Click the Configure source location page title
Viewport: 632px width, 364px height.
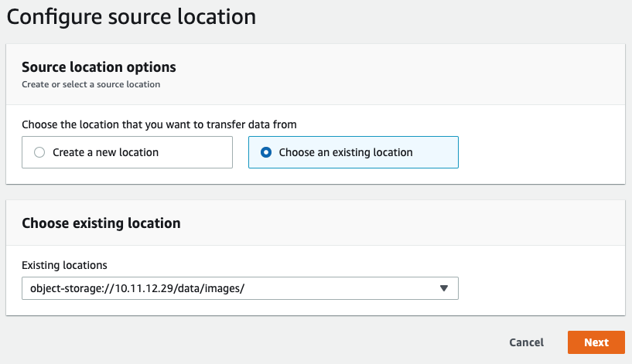(132, 17)
